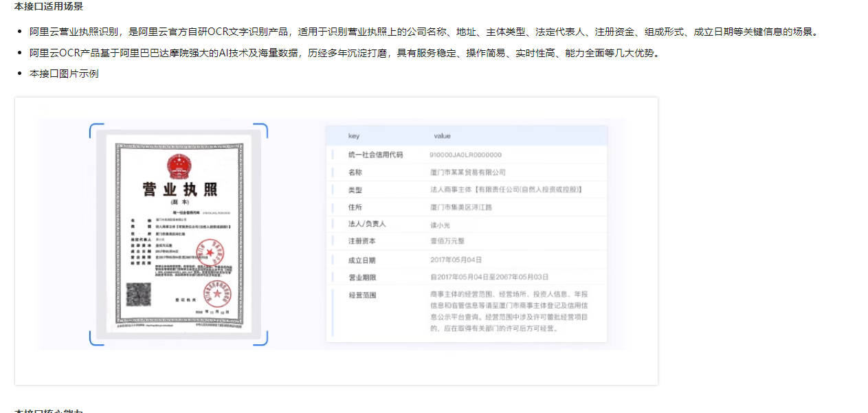Select the value 910000JA0LR0000000

coord(465,155)
